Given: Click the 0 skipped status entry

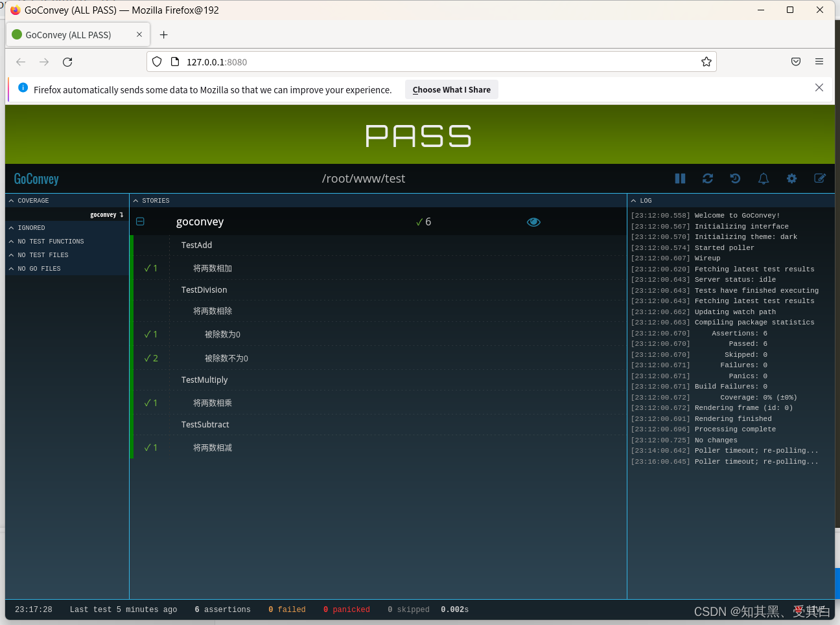Looking at the screenshot, I should [x=408, y=609].
